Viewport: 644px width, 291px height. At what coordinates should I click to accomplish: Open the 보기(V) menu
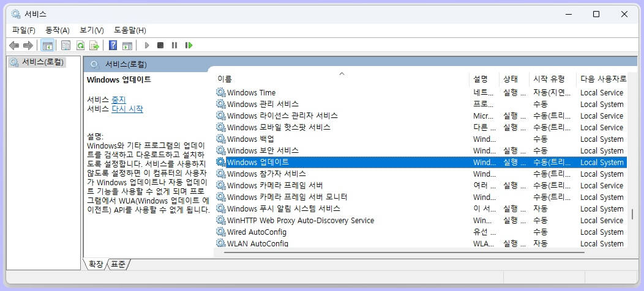[x=92, y=31]
